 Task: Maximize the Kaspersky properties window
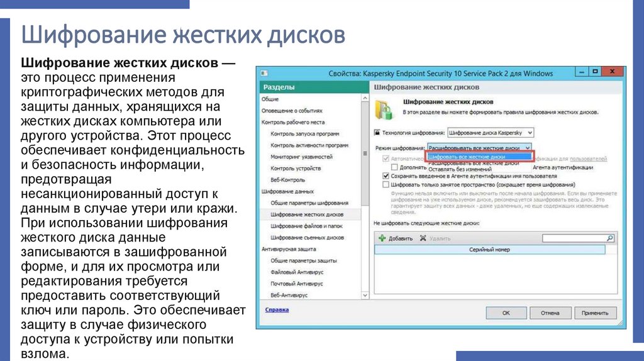[595, 72]
